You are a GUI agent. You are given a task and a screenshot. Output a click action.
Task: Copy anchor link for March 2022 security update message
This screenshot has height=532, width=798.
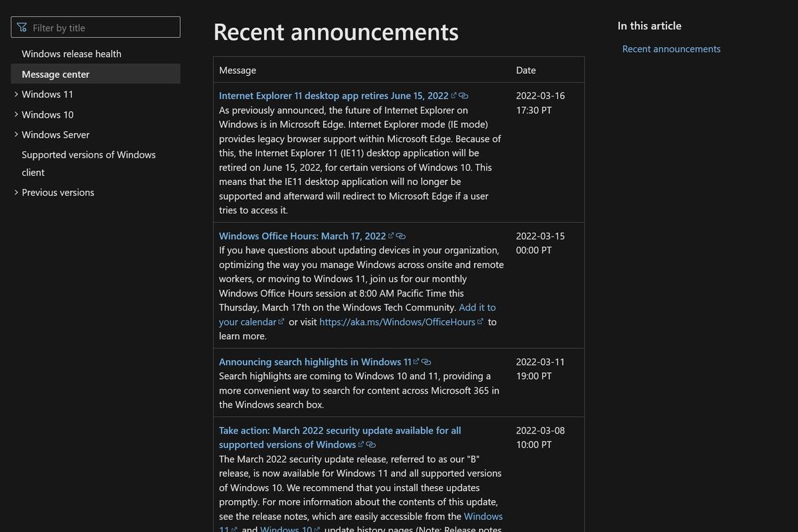tap(371, 445)
